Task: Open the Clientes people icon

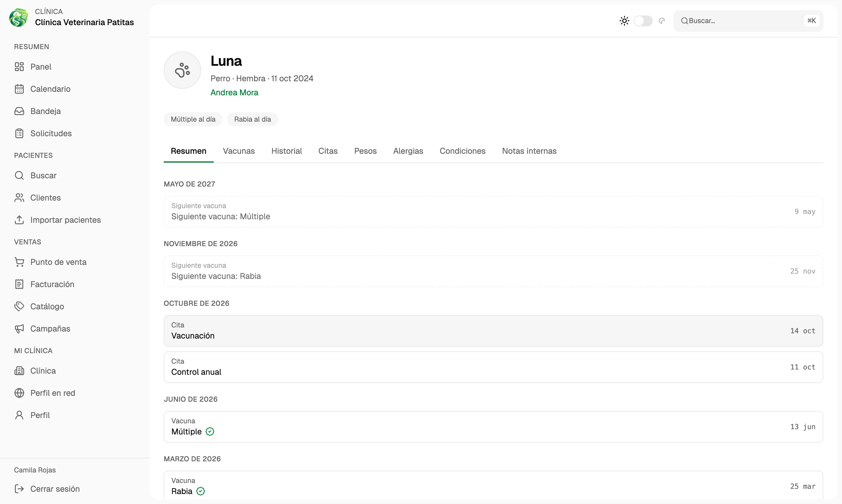Action: point(19,198)
